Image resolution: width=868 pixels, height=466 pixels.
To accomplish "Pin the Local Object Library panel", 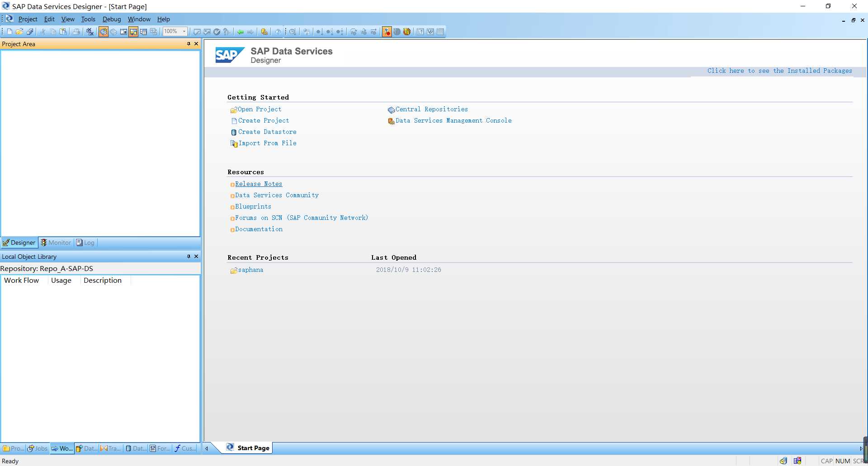I will [189, 257].
